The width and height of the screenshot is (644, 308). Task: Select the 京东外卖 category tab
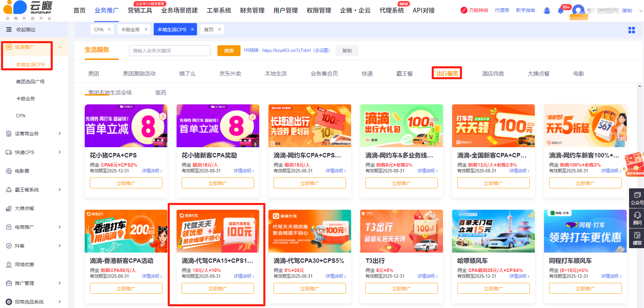(x=230, y=73)
